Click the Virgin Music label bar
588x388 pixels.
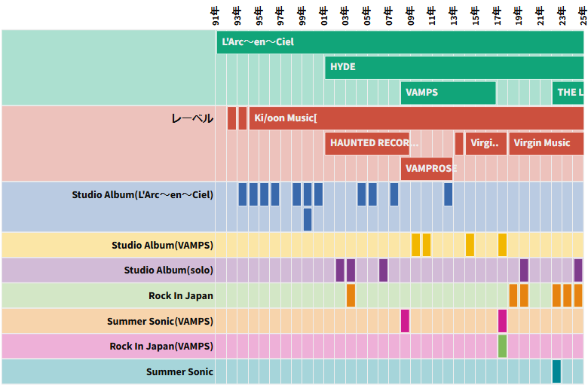[546, 143]
